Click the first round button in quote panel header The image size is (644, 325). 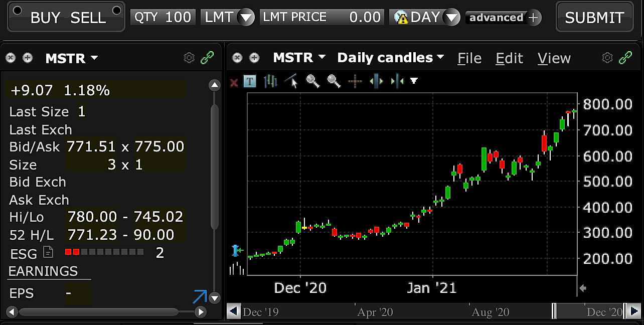click(11, 58)
